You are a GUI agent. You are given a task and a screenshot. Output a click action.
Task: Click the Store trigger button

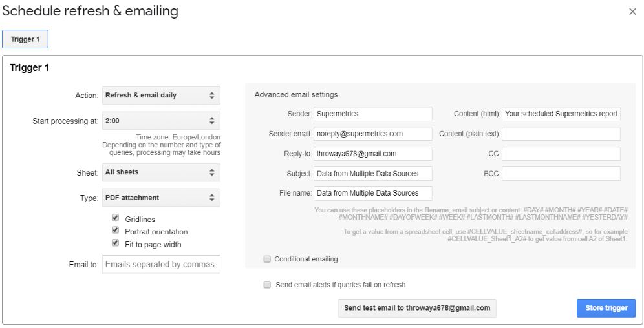[606, 308]
